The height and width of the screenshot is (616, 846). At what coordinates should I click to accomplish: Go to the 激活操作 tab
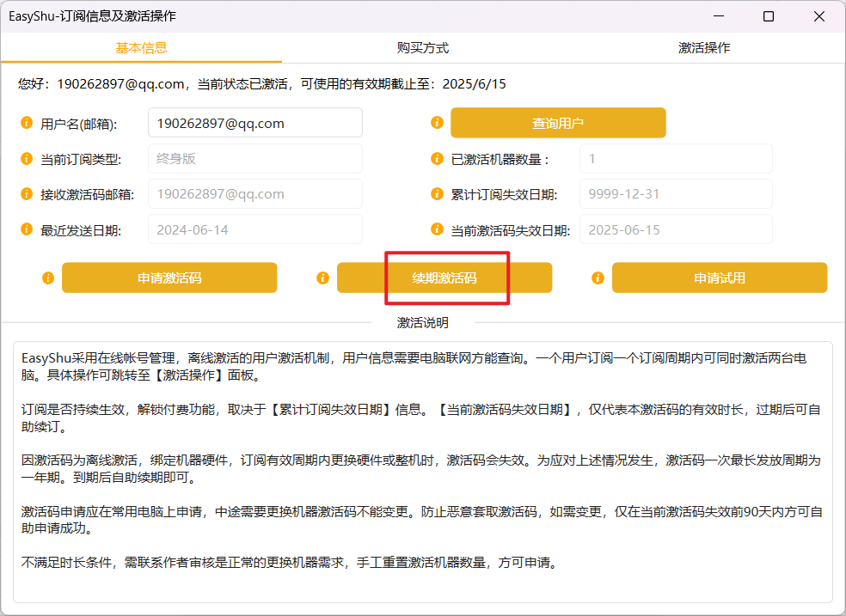[704, 48]
